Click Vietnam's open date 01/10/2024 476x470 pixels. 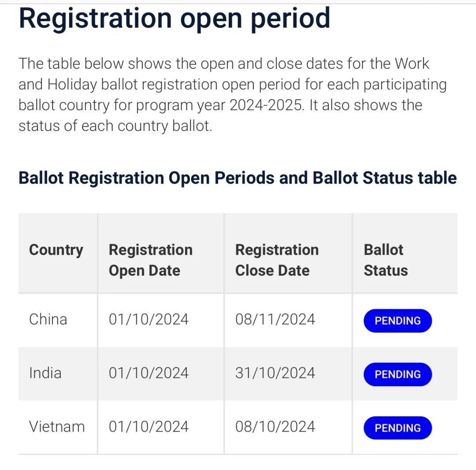tap(149, 426)
